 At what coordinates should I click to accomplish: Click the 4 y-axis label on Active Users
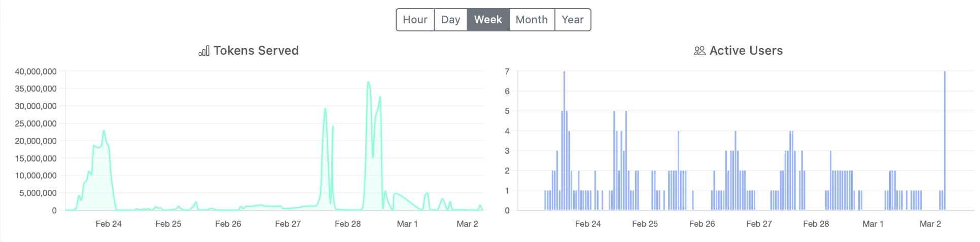507,131
